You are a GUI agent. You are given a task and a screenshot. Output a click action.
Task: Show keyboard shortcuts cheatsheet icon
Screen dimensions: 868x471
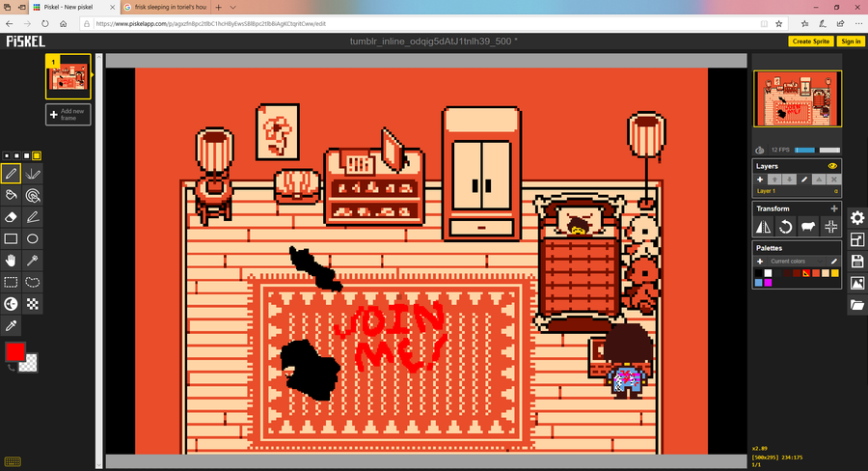[13, 461]
